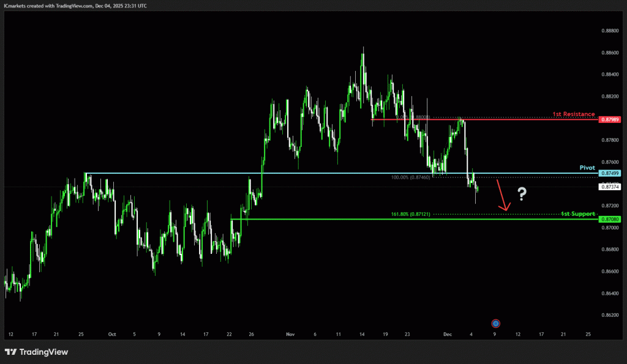Screen dimensions: 627x364
Task: Select the Pivot text label
Action: click(x=587, y=167)
